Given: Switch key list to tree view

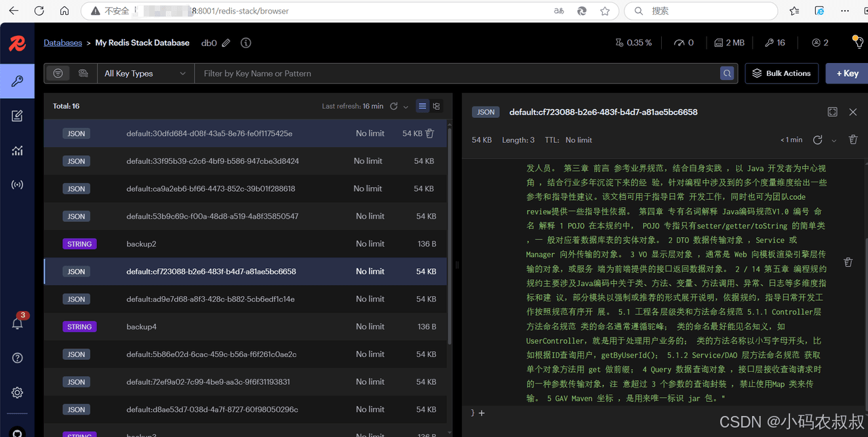Looking at the screenshot, I should 436,106.
